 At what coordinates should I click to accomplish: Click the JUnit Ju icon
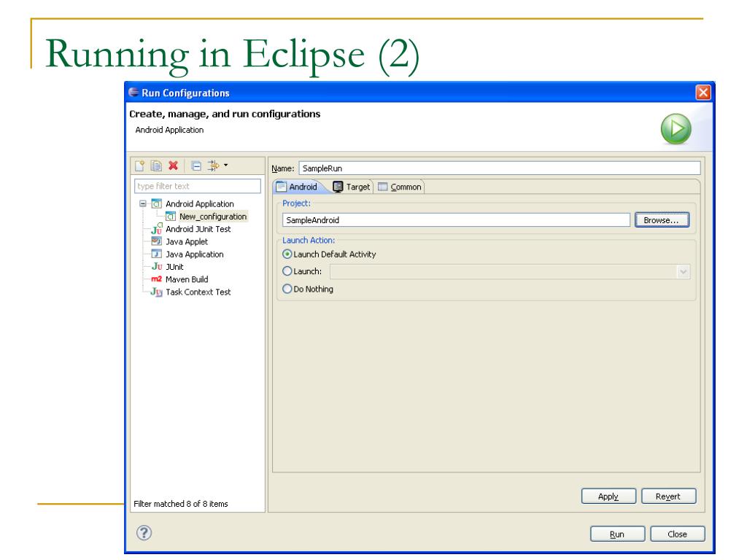tap(157, 267)
